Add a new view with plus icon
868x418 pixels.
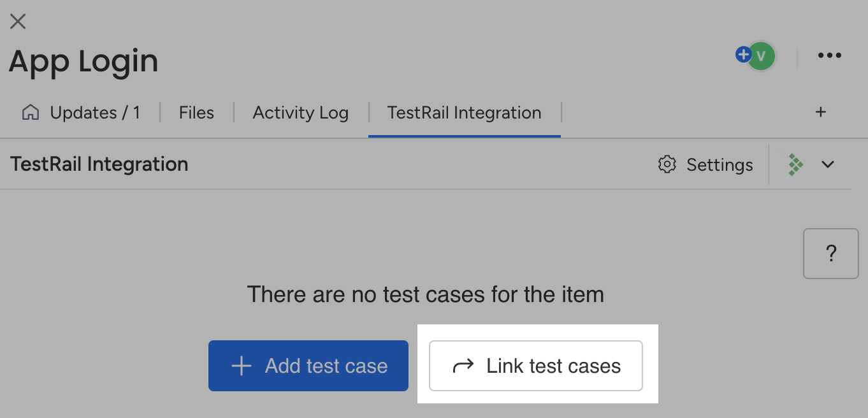coord(821,112)
